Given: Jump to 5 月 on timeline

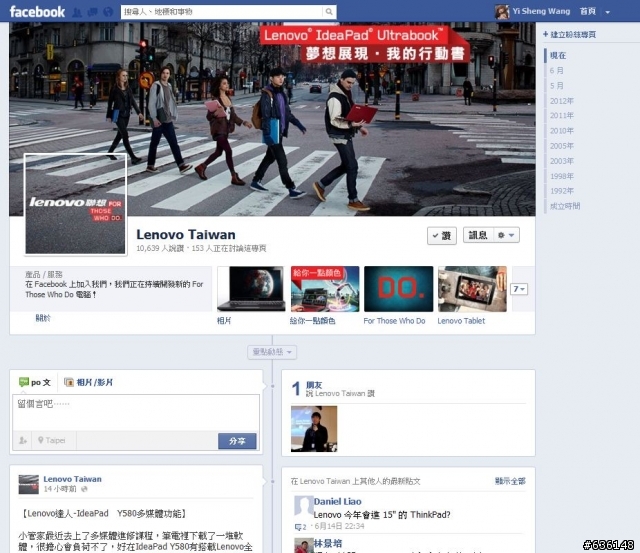Looking at the screenshot, I should click(556, 86).
